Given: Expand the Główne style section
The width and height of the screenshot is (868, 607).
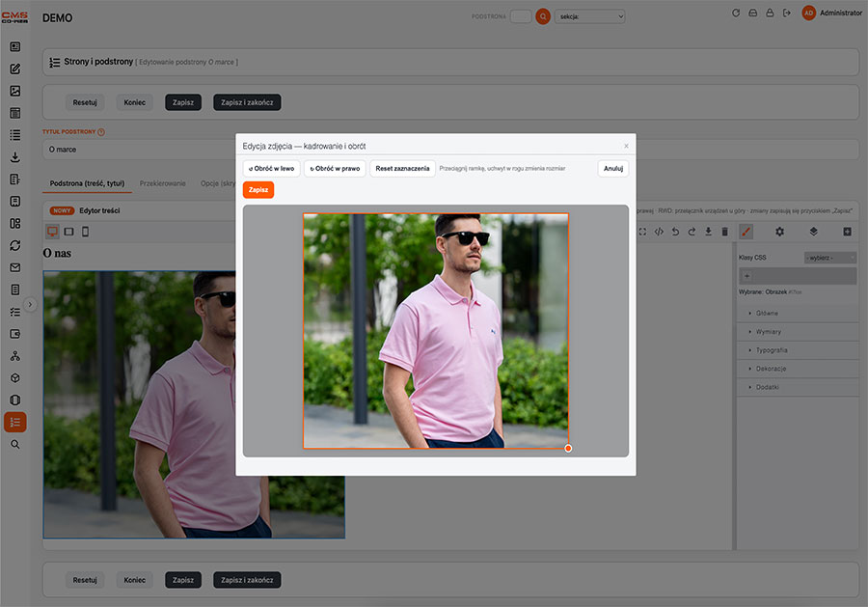Looking at the screenshot, I should (798, 314).
